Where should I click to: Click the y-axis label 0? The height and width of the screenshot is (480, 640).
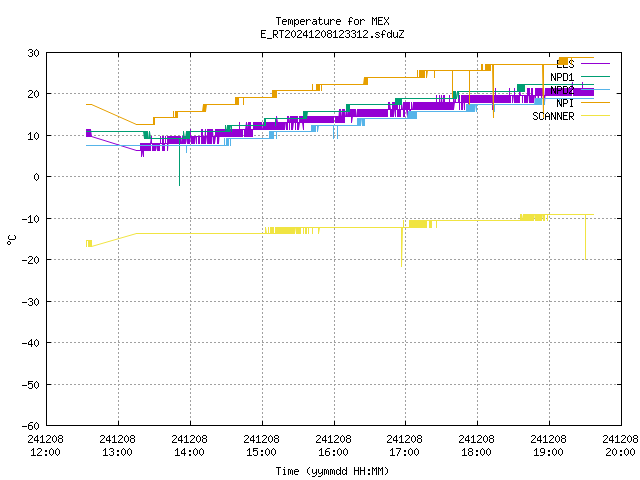pyautogui.click(x=37, y=177)
